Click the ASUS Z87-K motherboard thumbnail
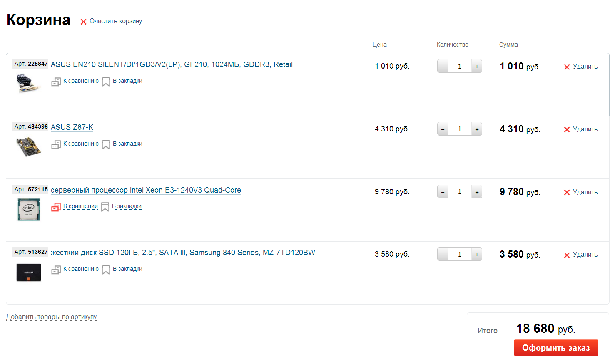Viewport: 610px width, 364px height. tap(28, 147)
